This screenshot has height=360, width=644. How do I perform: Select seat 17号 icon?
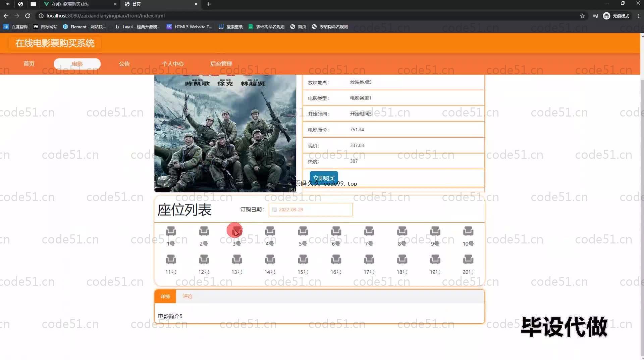[x=369, y=259]
